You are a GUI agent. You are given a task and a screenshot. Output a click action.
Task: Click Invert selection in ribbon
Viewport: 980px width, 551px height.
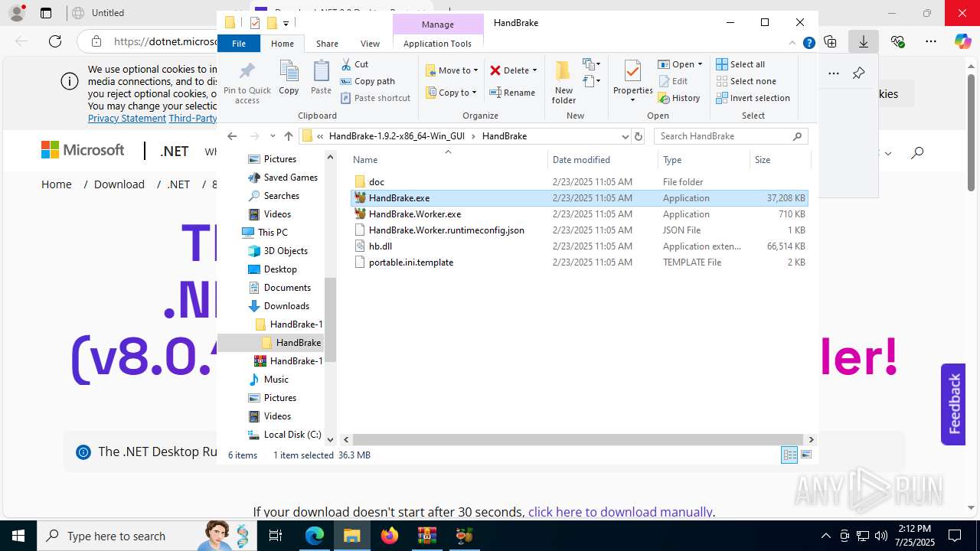pos(753,98)
